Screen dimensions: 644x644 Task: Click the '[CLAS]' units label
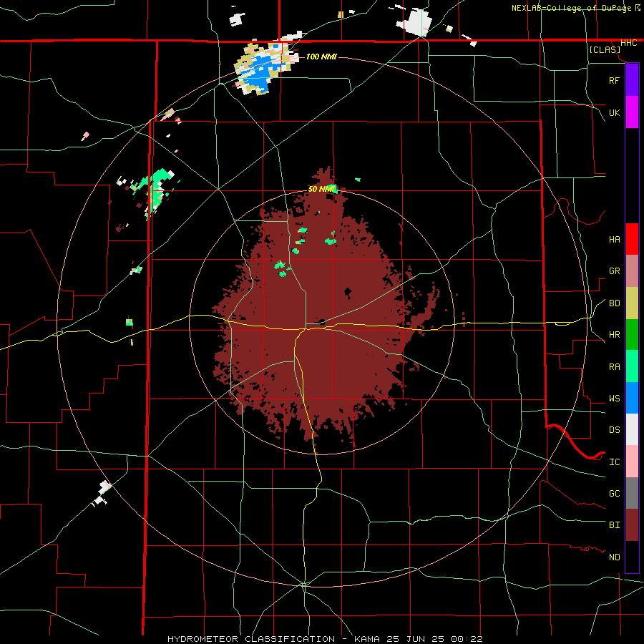click(605, 50)
